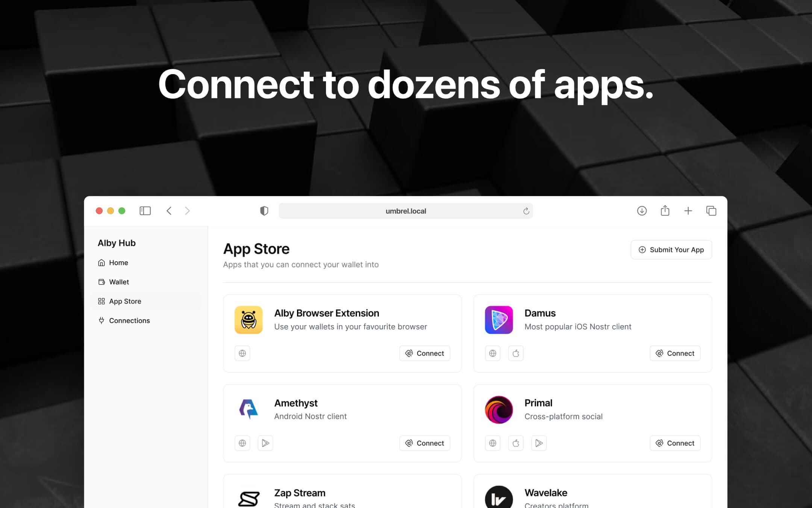
Task: Connect the Alby Browser Extension wallet
Action: pyautogui.click(x=424, y=353)
